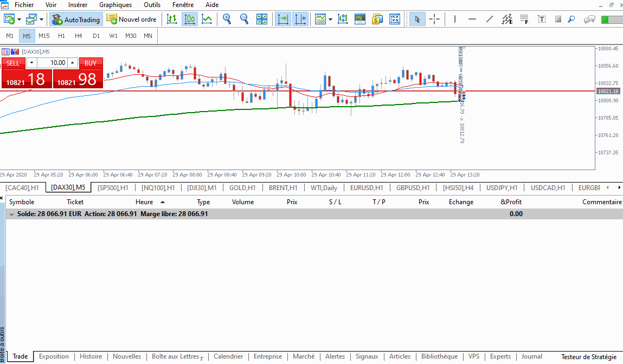The width and height of the screenshot is (623, 364).
Task: Click the zoom out magnifier icon
Action: [244, 19]
